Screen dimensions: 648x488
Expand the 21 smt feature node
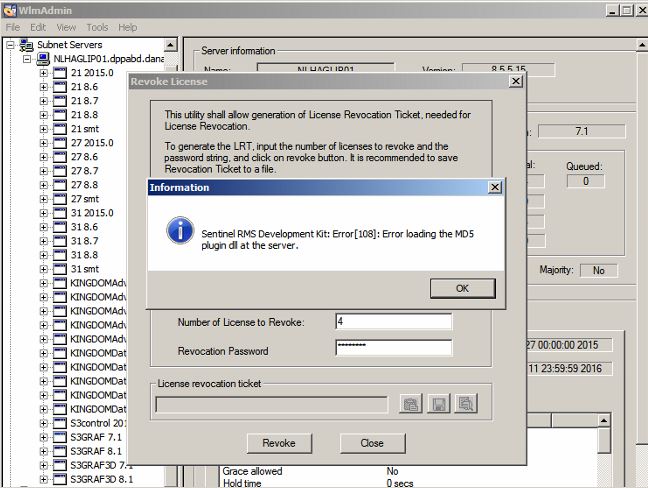click(43, 129)
